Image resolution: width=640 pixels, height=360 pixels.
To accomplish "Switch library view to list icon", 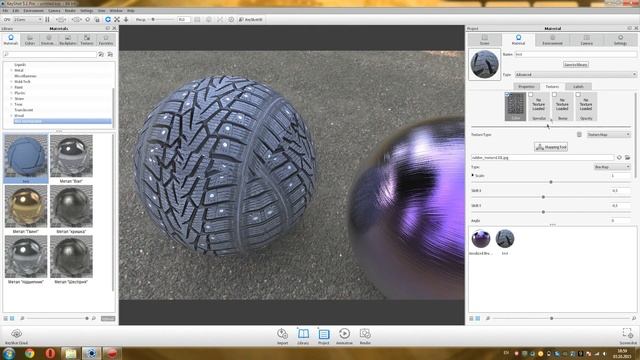I will [x=6, y=318].
